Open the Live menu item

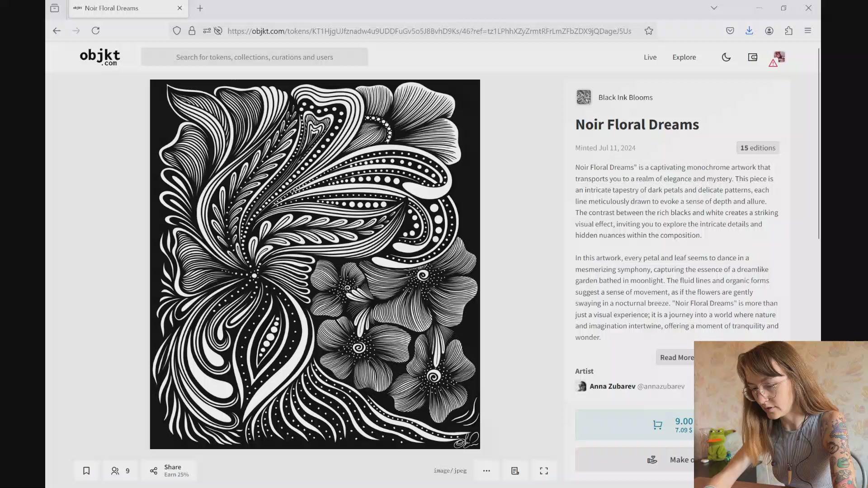[x=650, y=57]
